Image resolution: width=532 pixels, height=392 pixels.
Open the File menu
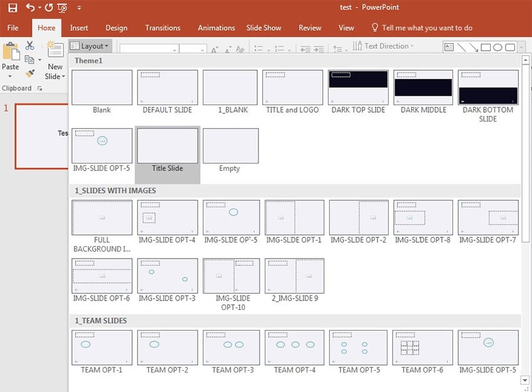tap(13, 28)
